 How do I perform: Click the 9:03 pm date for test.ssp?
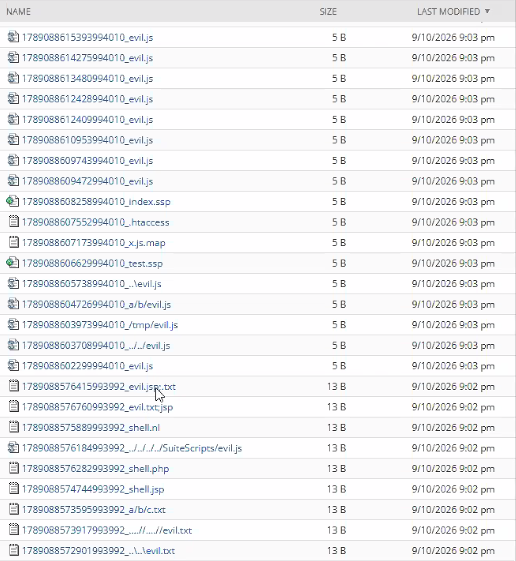tap(453, 263)
